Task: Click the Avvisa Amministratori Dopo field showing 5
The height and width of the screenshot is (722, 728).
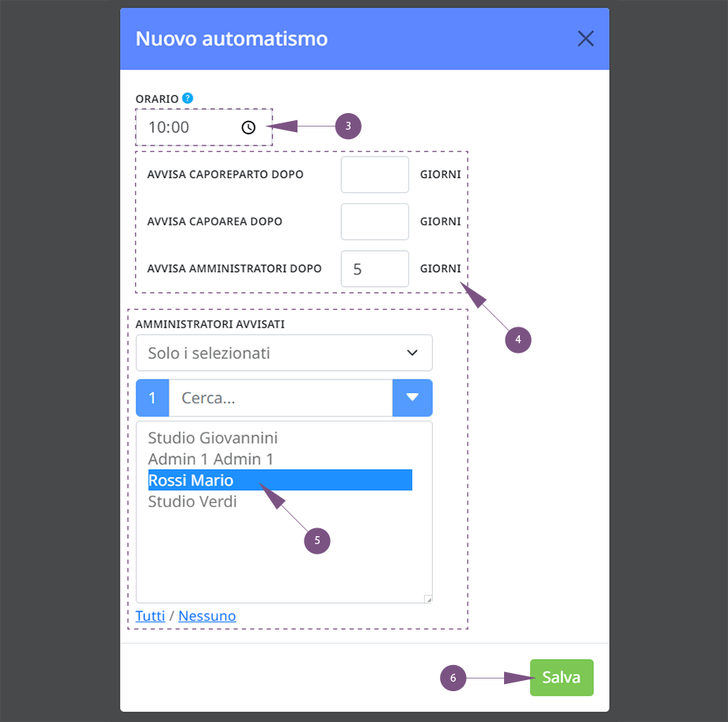Action: pyautogui.click(x=374, y=269)
